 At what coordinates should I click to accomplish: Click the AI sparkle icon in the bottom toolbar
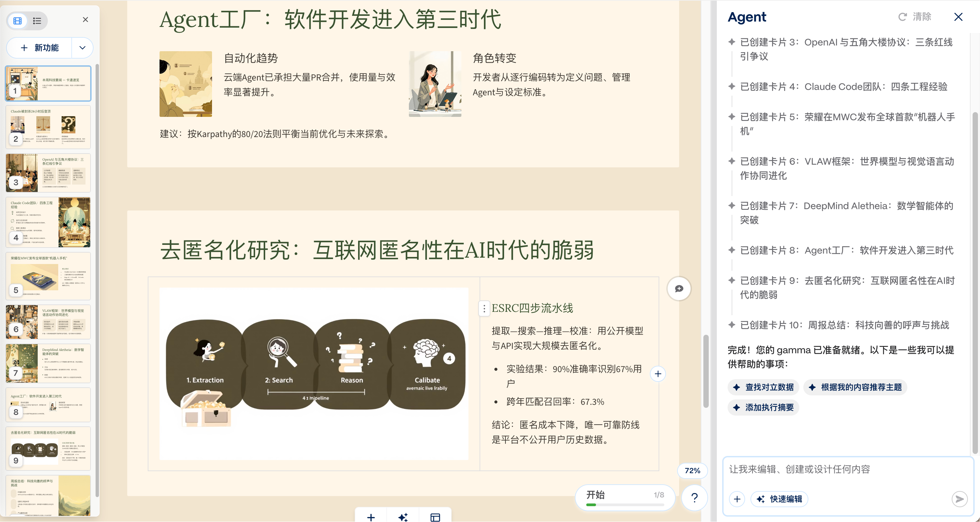tap(403, 517)
